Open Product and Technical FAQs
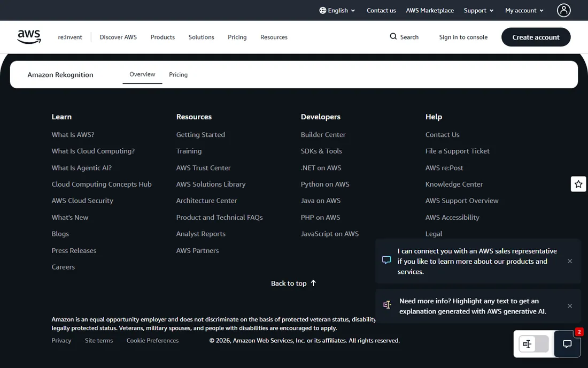The image size is (588, 368). click(x=219, y=217)
